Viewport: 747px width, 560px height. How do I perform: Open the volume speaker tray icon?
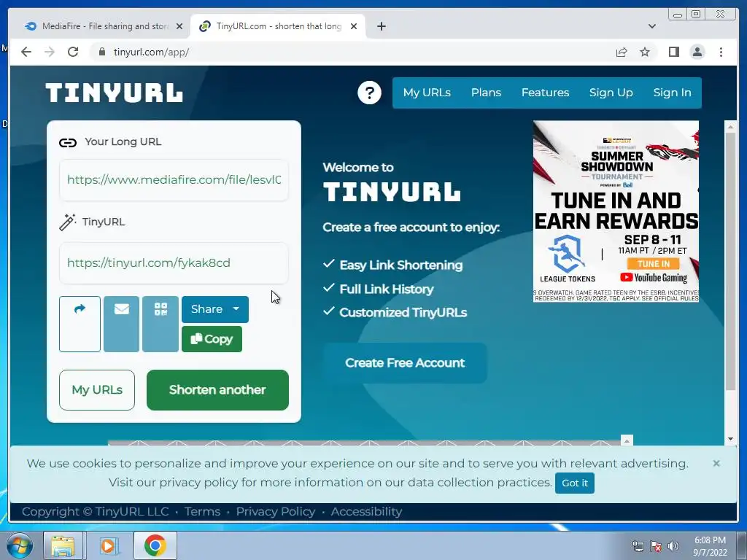pos(673,546)
